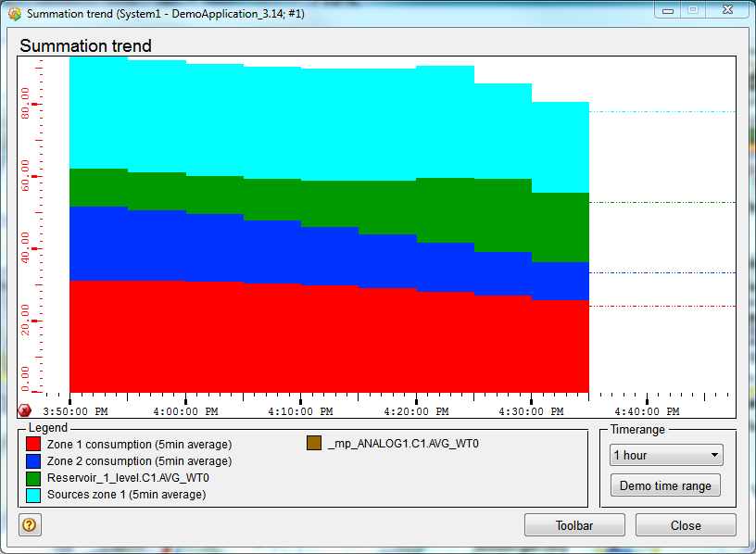Click the Summation trend heading
This screenshot has width=756, height=554.
(86, 45)
